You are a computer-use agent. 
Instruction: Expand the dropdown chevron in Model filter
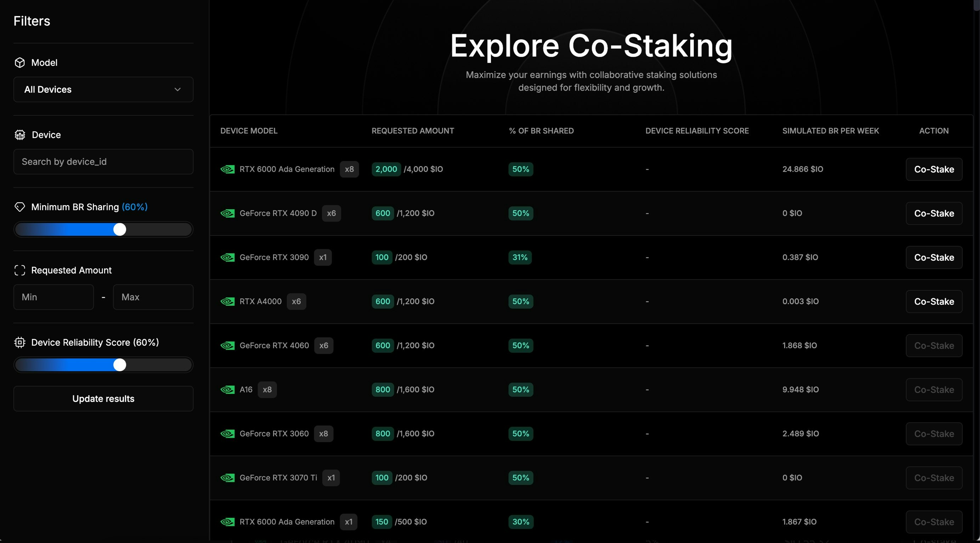pyautogui.click(x=177, y=89)
